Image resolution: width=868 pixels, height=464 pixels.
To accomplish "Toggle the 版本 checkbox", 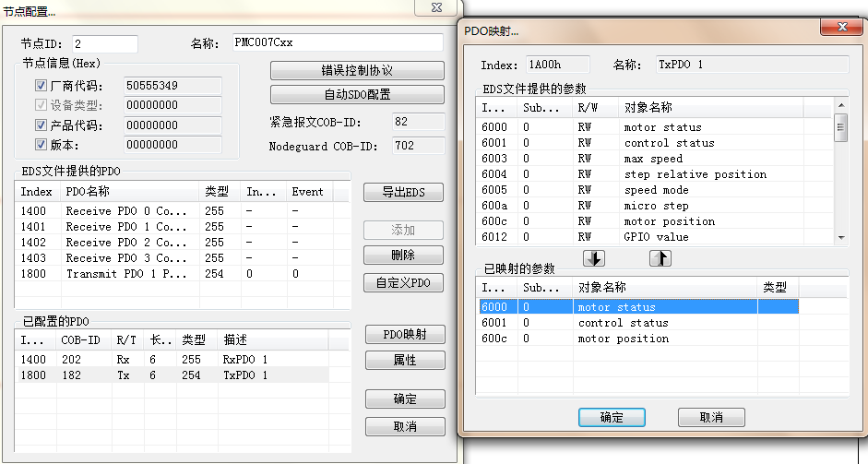I will (x=41, y=145).
